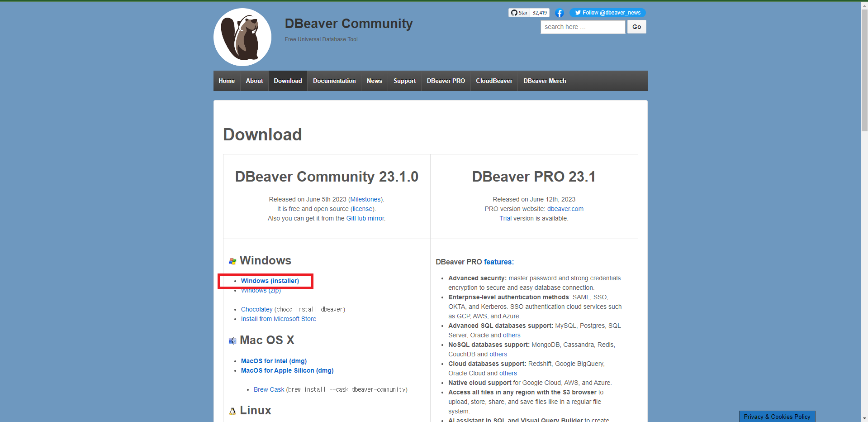
Task: Open the Documentation menu item
Action: (x=334, y=81)
